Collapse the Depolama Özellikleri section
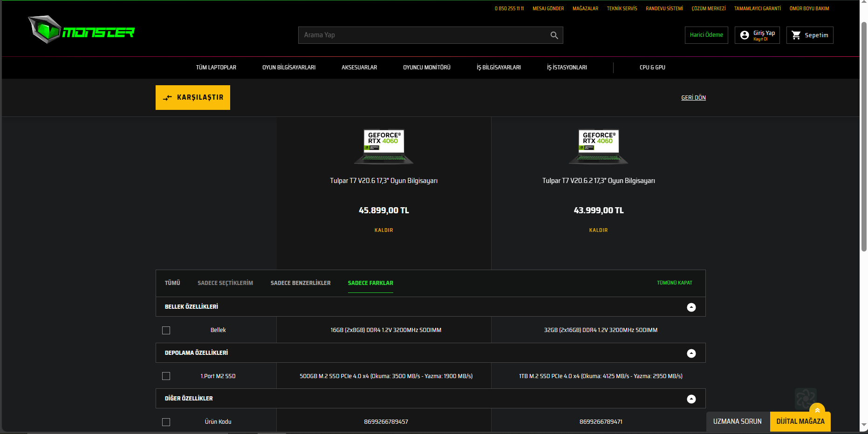Image resolution: width=868 pixels, height=434 pixels. click(x=691, y=353)
